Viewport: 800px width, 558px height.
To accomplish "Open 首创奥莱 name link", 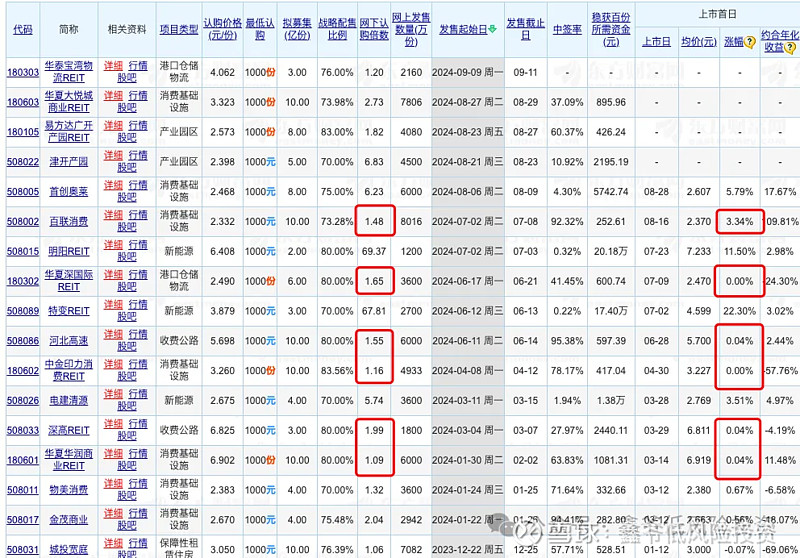I will [69, 192].
